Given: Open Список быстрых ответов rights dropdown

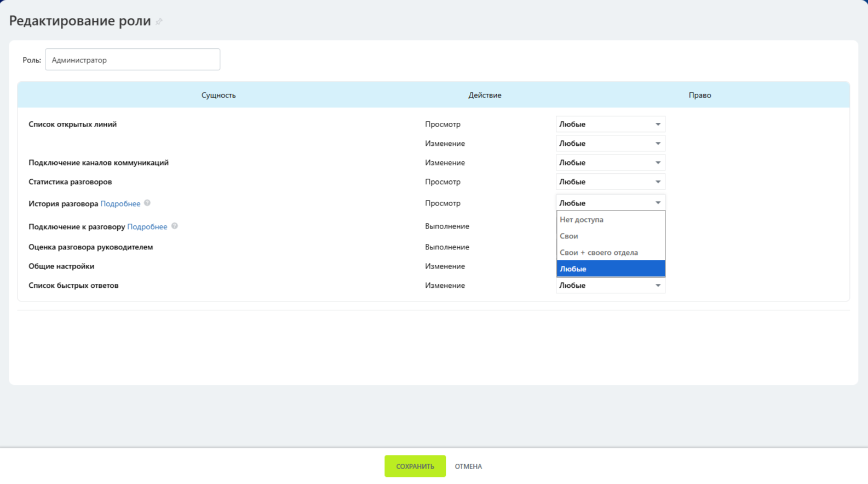Looking at the screenshot, I should pyautogui.click(x=610, y=286).
